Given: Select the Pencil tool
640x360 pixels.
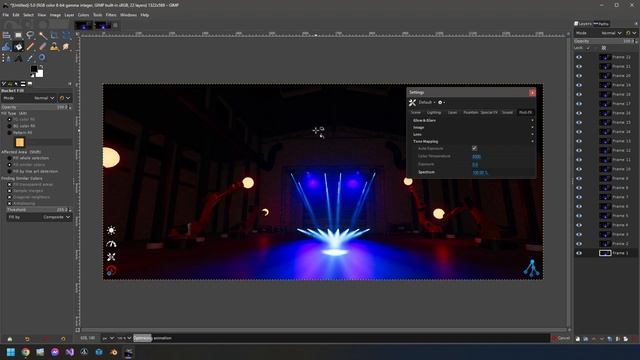Looking at the screenshot, I should (30, 47).
